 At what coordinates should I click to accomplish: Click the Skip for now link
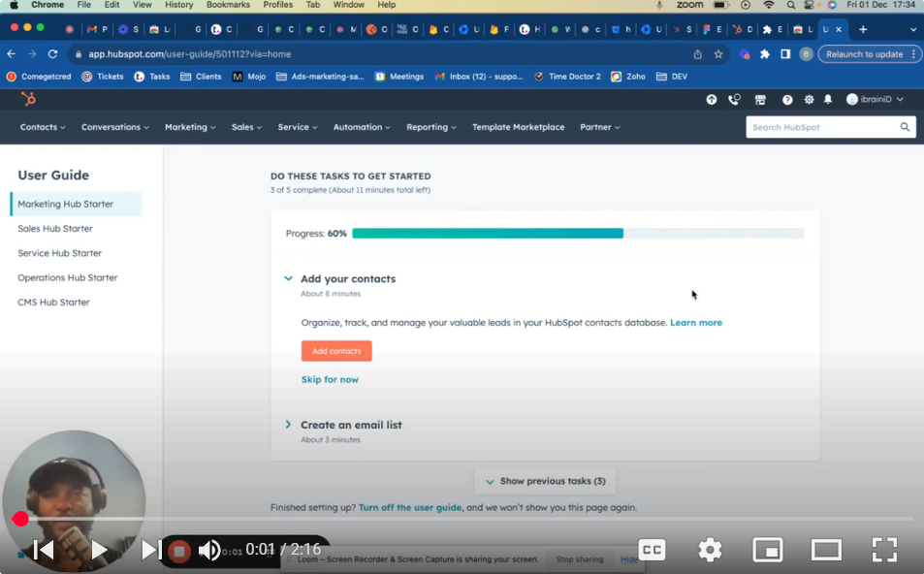click(x=330, y=379)
